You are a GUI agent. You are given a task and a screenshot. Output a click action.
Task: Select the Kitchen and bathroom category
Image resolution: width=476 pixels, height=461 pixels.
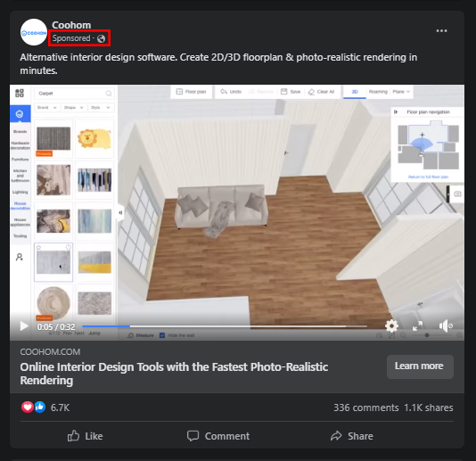coord(20,176)
